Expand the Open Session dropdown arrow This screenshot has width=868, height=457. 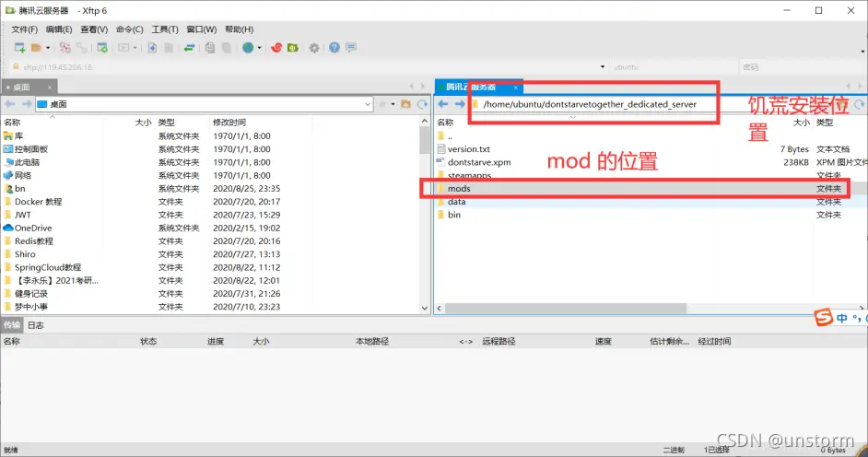coord(48,48)
